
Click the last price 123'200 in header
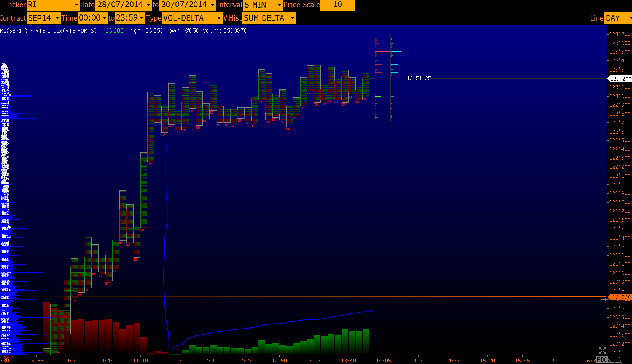113,30
